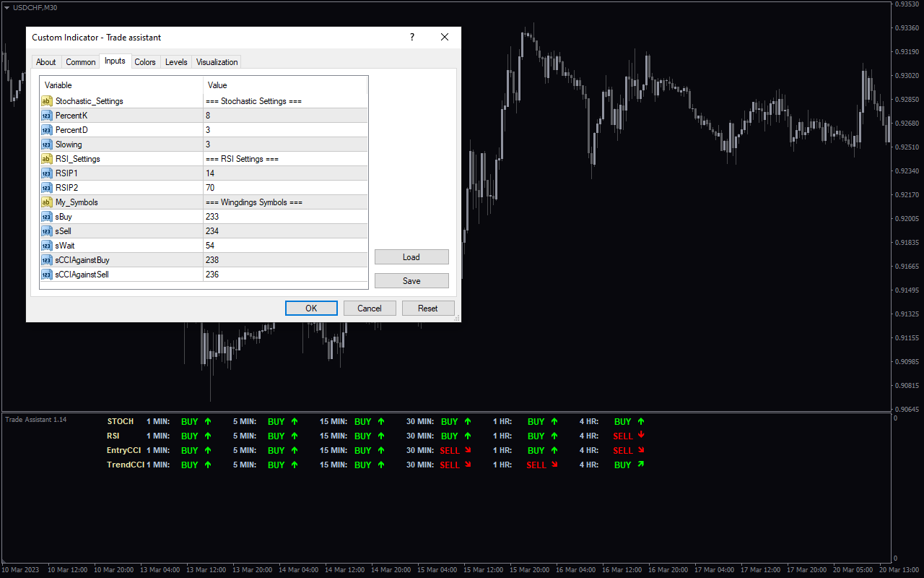Click the EntryCCI row label
Viewport: 924px width, 578px height.
(x=124, y=450)
